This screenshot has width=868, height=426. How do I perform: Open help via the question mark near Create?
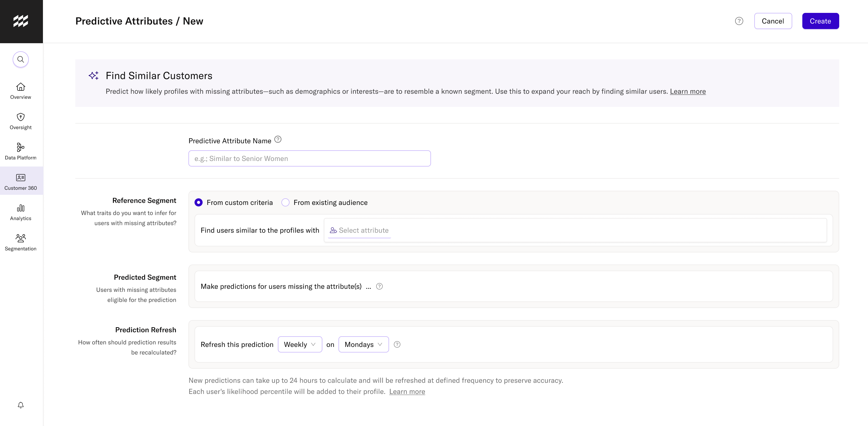pos(739,20)
